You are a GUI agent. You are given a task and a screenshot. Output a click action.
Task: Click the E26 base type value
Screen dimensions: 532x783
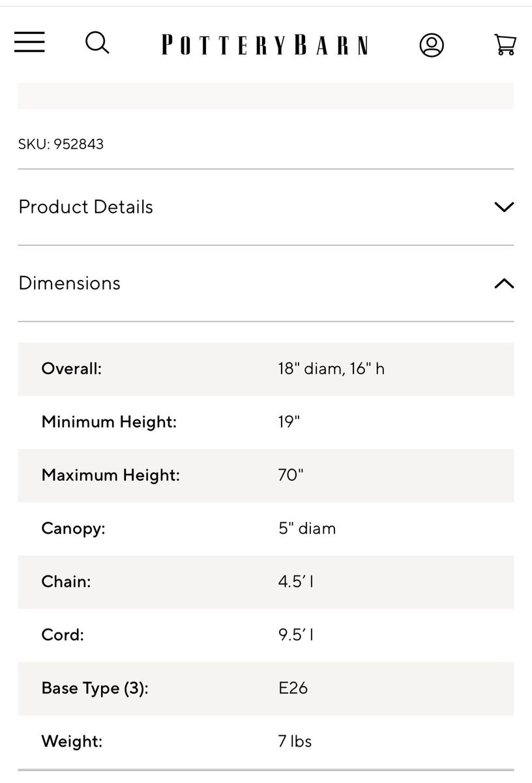point(293,688)
